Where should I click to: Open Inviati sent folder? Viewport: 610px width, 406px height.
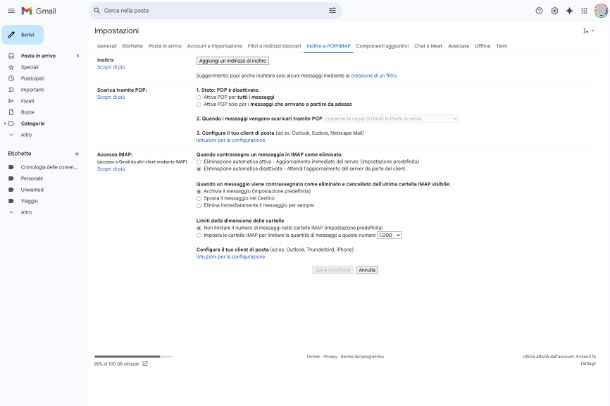pyautogui.click(x=28, y=101)
